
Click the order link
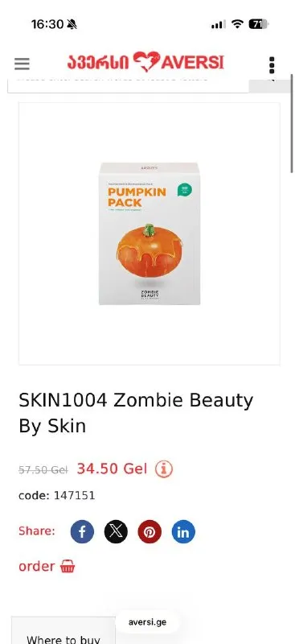36,567
